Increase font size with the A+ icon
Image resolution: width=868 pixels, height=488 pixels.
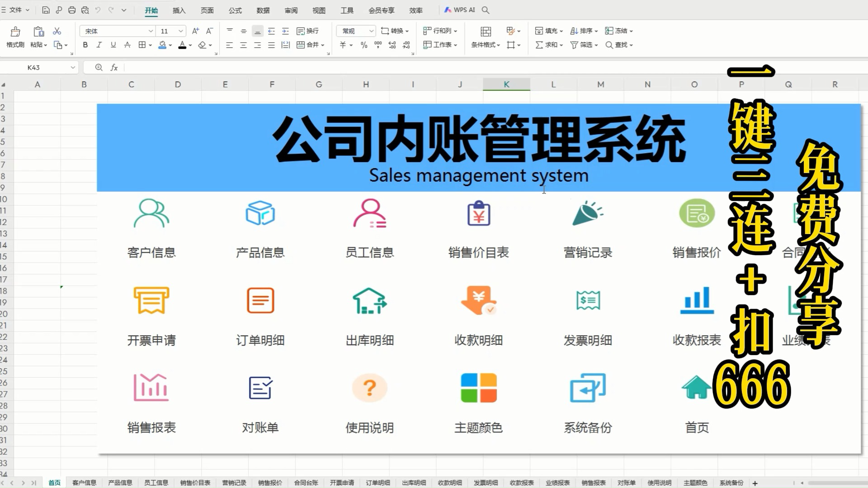(195, 31)
